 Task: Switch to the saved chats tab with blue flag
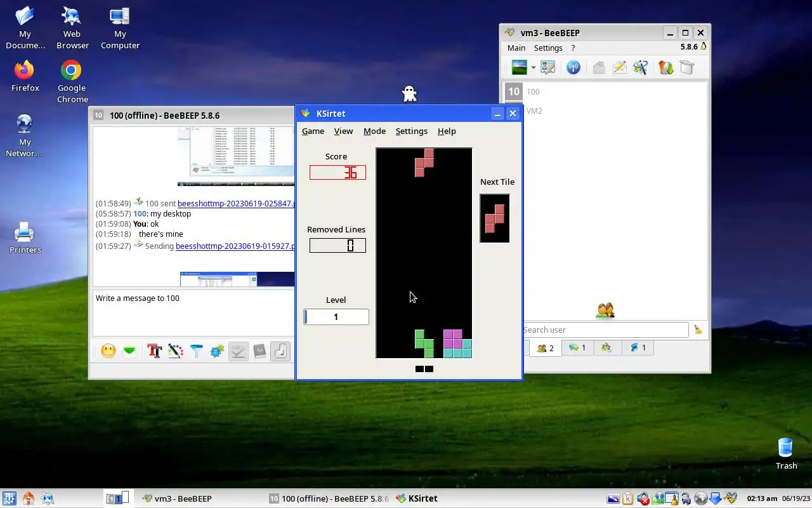[x=638, y=348]
